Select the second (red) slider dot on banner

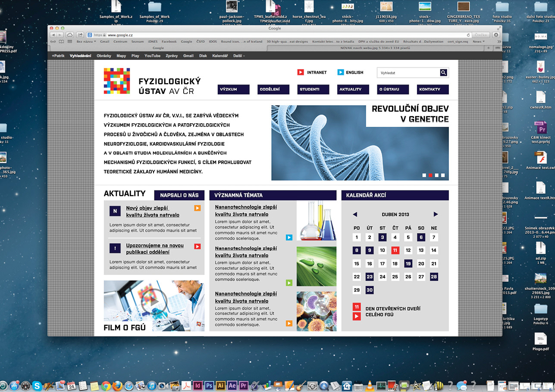coord(430,175)
